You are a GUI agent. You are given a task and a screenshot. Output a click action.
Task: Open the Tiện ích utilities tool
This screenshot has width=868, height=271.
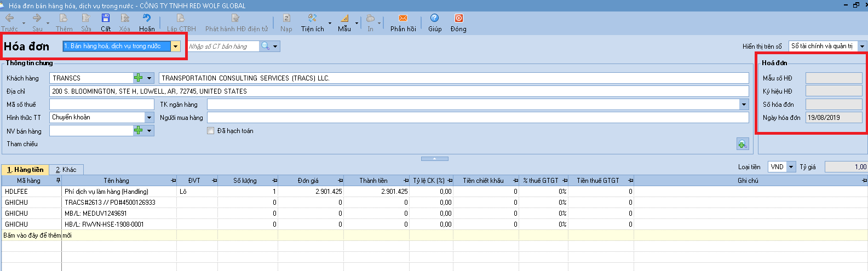(312, 22)
